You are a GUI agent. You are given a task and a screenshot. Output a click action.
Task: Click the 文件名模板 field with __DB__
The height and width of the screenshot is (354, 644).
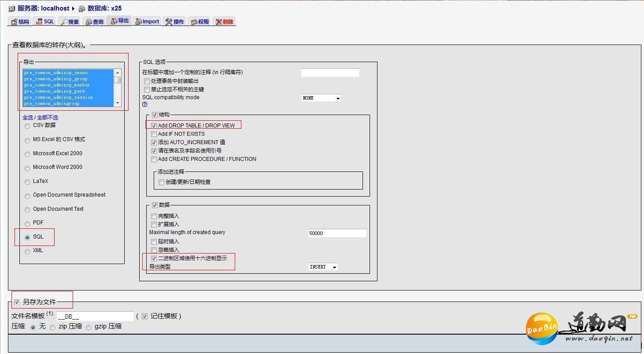pos(95,316)
